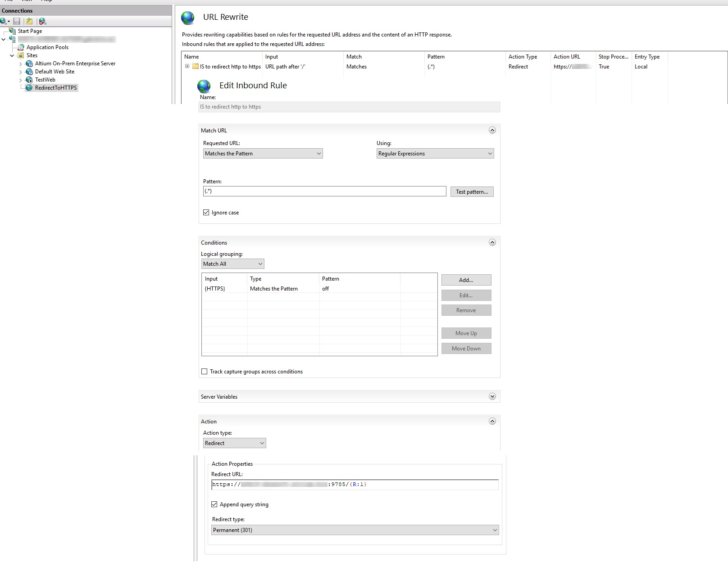The height and width of the screenshot is (568, 728).
Task: Click the Stop Proce... column header
Action: tap(614, 57)
